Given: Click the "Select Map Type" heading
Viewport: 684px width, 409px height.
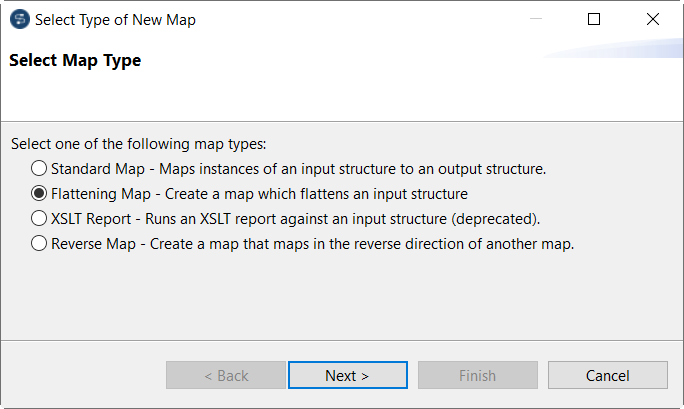Looking at the screenshot, I should tap(75, 61).
